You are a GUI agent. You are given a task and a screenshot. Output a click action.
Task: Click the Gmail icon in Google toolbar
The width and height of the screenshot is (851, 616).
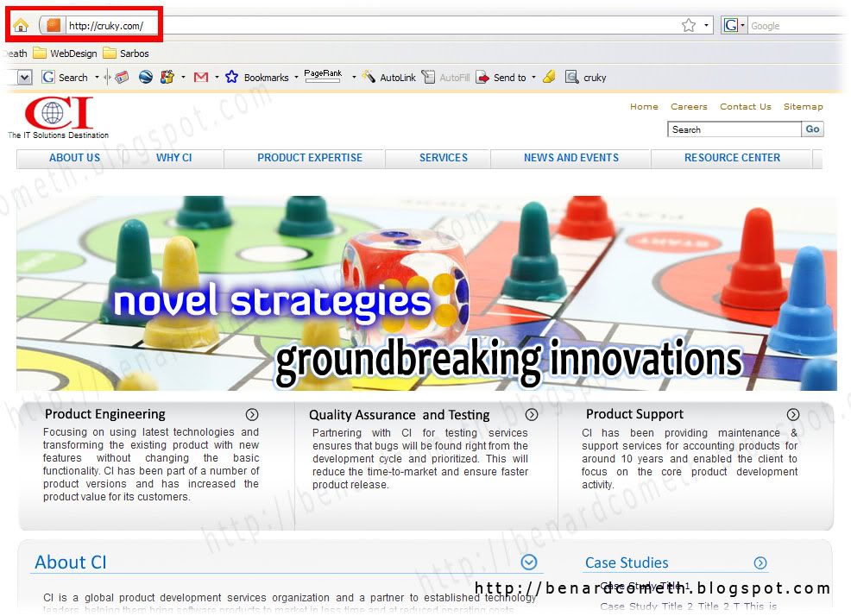point(201,78)
